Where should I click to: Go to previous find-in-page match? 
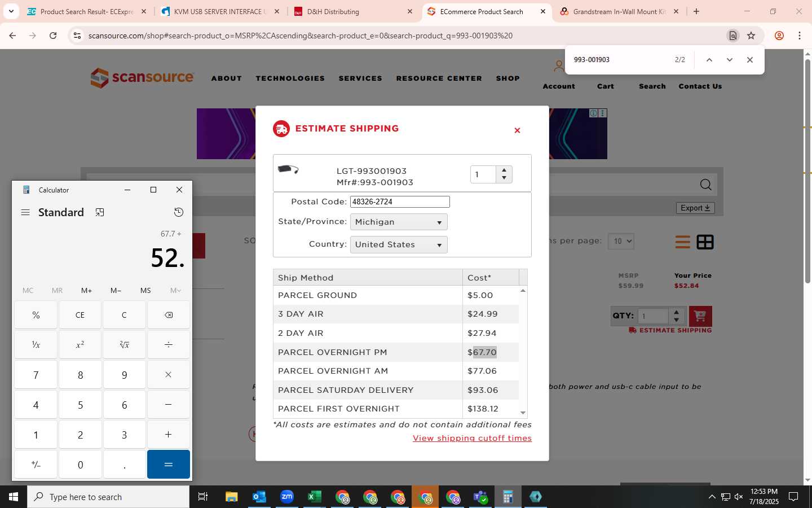(709, 60)
